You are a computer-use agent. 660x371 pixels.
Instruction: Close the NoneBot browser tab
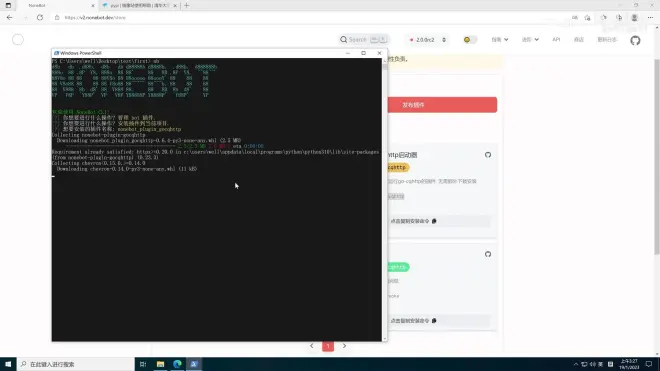click(x=93, y=5)
